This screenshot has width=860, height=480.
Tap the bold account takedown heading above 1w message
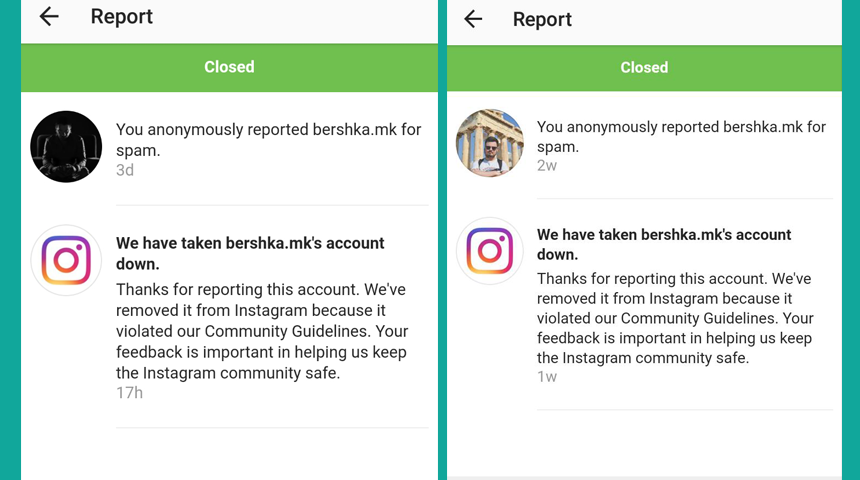point(664,244)
